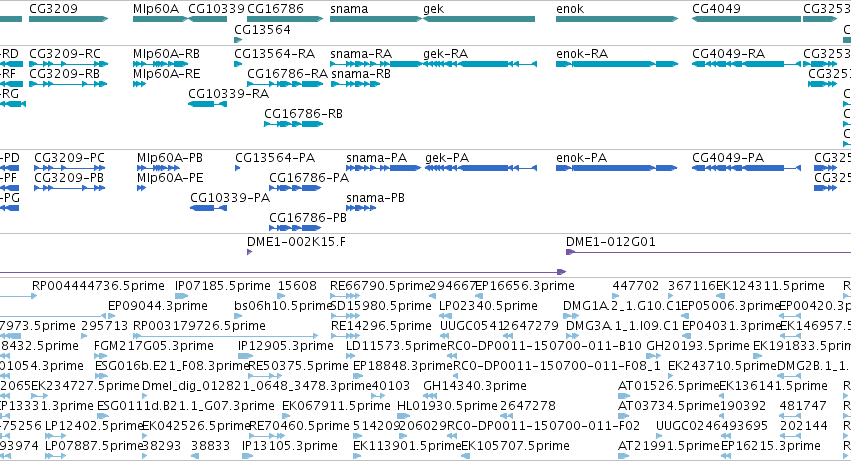Click the gek gene arrow glyph
This screenshot has height=461, width=851.
click(479, 19)
